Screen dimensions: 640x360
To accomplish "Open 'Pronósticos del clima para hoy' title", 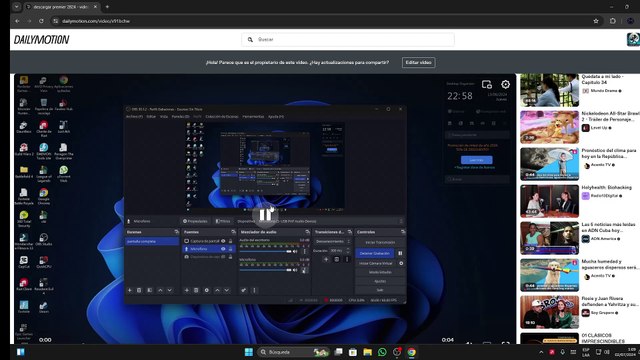I will [609, 153].
